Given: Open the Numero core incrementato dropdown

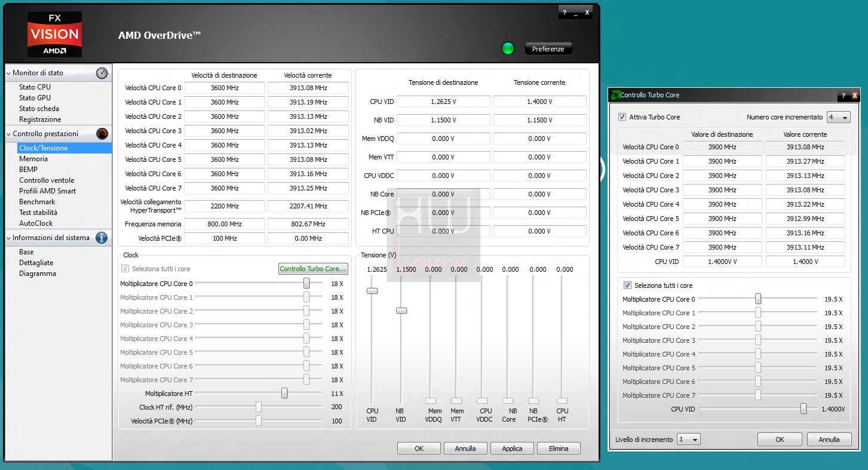Looking at the screenshot, I should pos(838,117).
